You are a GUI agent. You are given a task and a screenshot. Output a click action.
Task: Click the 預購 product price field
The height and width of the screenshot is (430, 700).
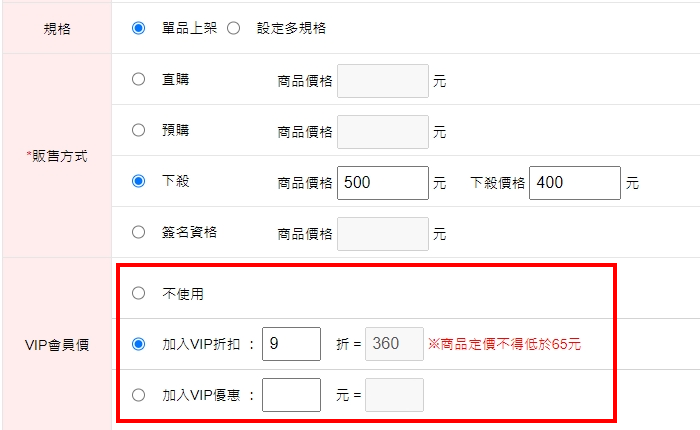(382, 132)
